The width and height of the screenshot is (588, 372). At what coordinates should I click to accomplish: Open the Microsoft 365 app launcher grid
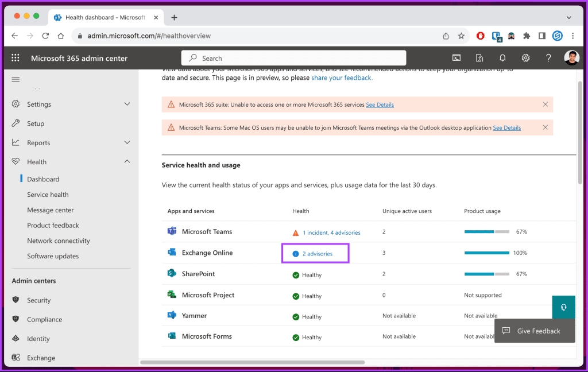15,57
